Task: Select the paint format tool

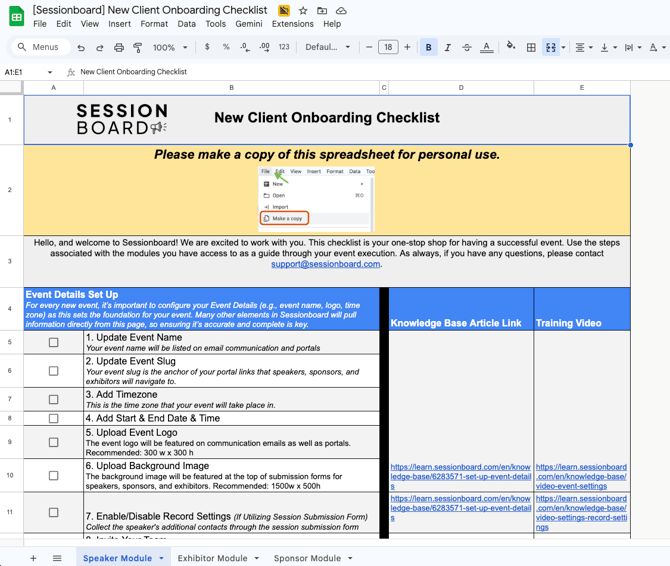Action: (138, 47)
